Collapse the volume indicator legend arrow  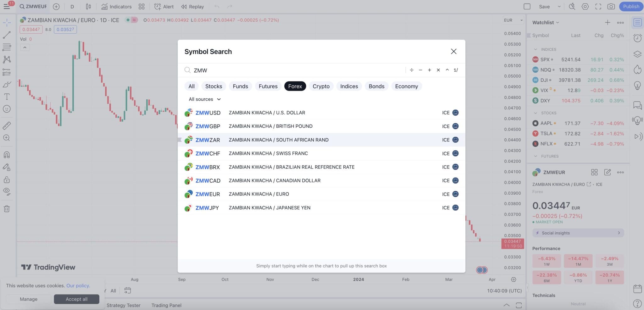(x=25, y=47)
